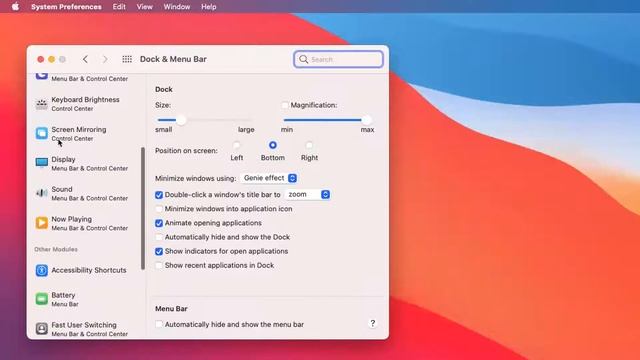
Task: Select Bottom dock position
Action: (273, 145)
